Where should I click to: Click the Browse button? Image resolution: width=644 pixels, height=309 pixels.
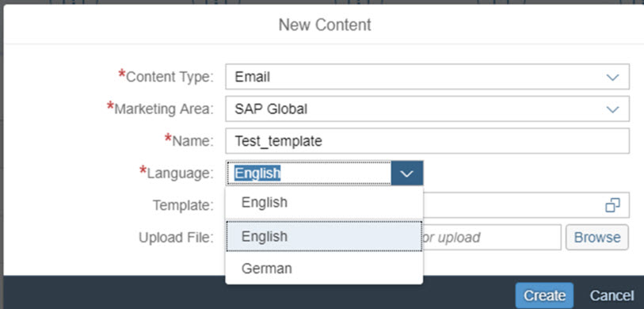point(597,237)
